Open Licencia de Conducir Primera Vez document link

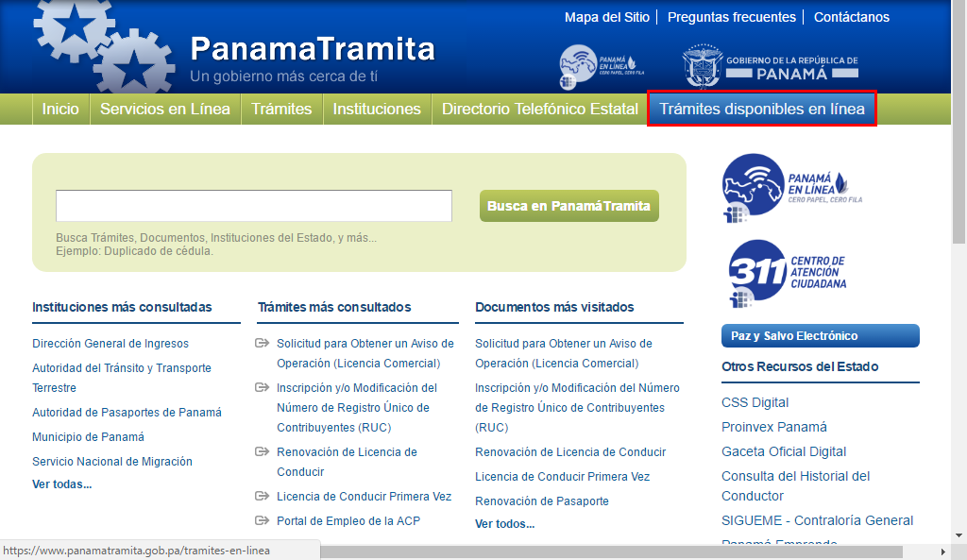pos(563,477)
